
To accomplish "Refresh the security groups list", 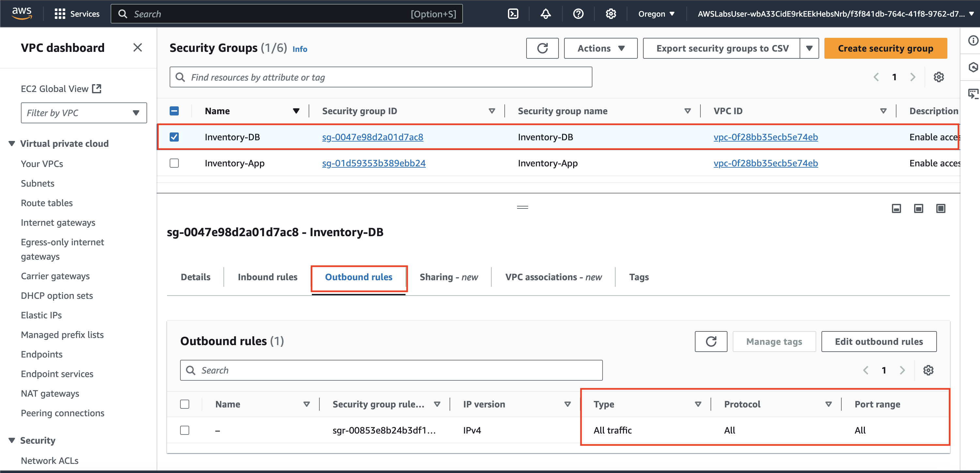I will pyautogui.click(x=542, y=48).
